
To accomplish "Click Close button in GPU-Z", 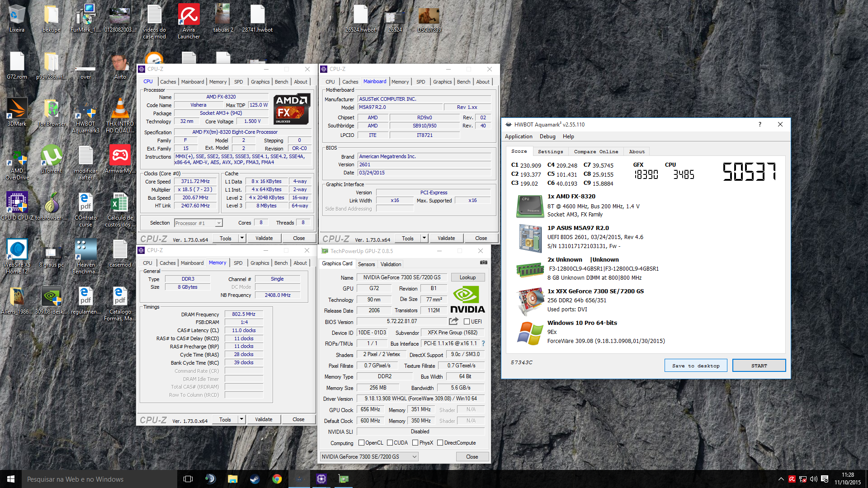I will click(472, 457).
